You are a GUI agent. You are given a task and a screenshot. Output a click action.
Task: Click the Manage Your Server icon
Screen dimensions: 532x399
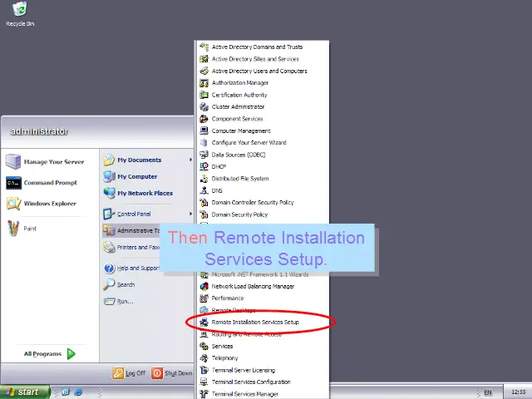pos(13,161)
